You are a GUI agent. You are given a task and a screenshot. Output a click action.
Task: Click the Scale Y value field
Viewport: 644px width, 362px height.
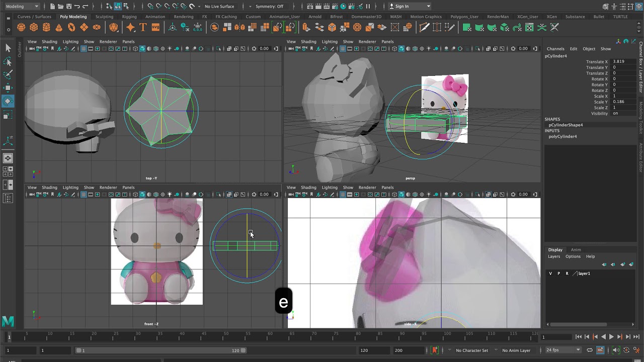tap(623, 102)
